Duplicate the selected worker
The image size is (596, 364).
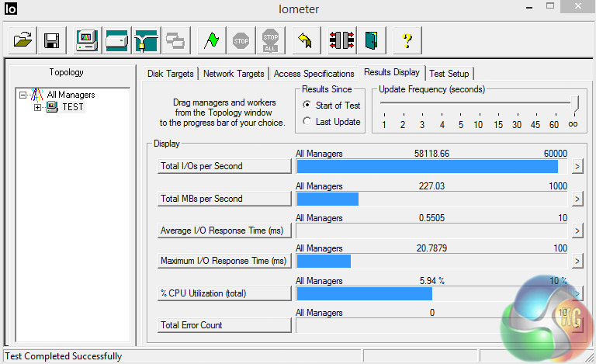click(175, 40)
